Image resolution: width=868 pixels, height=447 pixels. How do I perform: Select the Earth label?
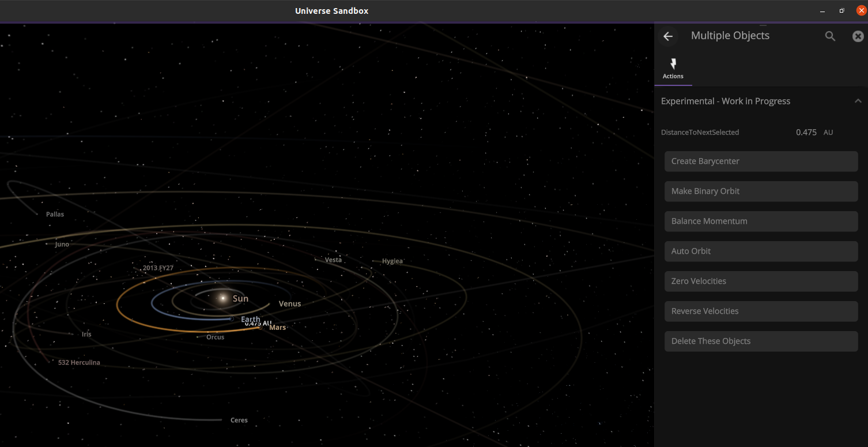[251, 319]
